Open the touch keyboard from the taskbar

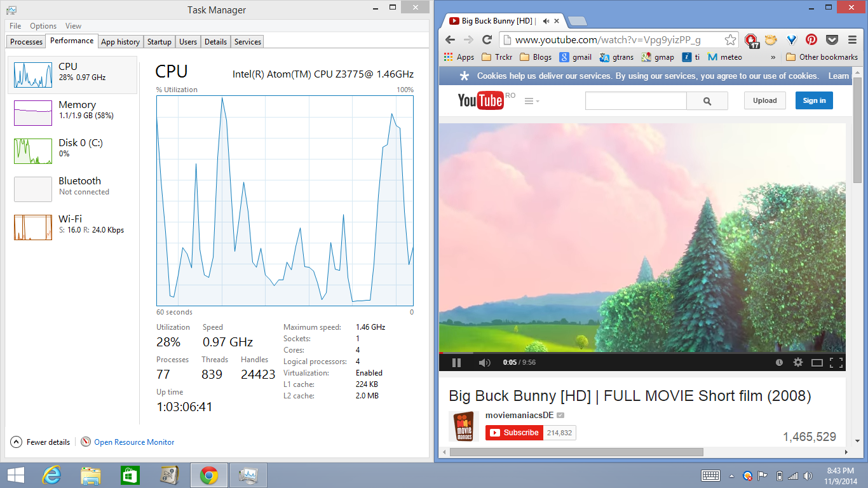pyautogui.click(x=710, y=475)
